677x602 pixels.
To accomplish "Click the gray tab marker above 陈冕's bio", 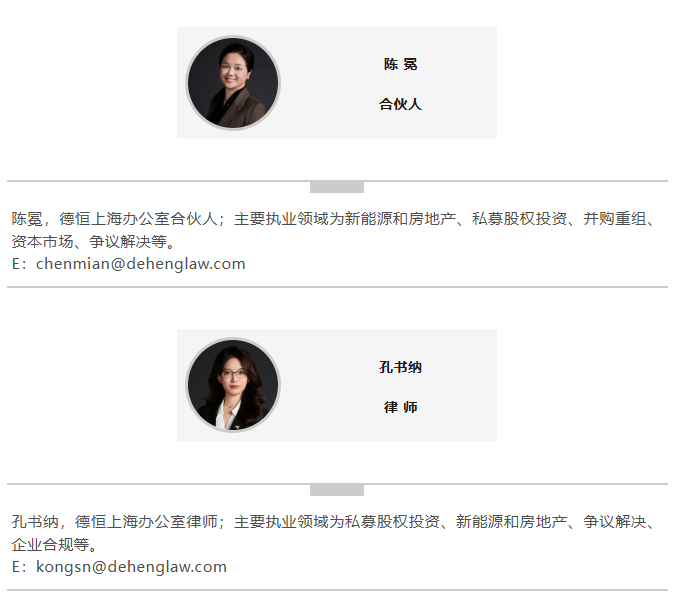I will (x=337, y=187).
